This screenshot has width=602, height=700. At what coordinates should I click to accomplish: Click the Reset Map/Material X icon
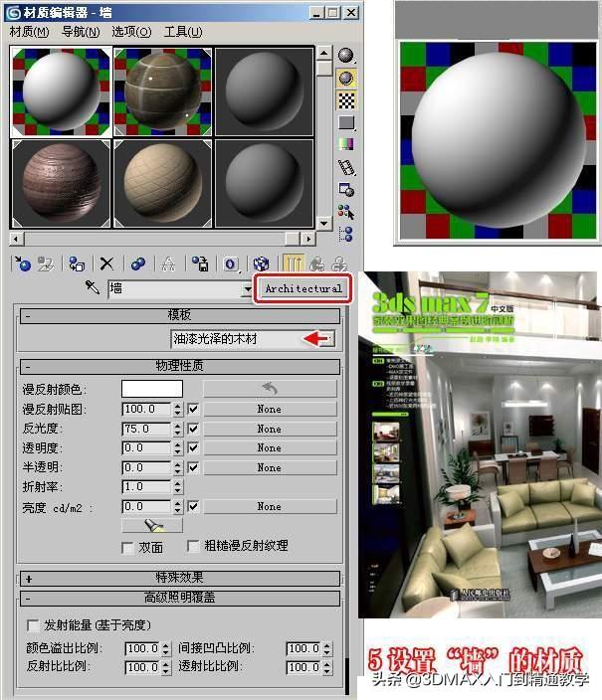pyautogui.click(x=106, y=263)
